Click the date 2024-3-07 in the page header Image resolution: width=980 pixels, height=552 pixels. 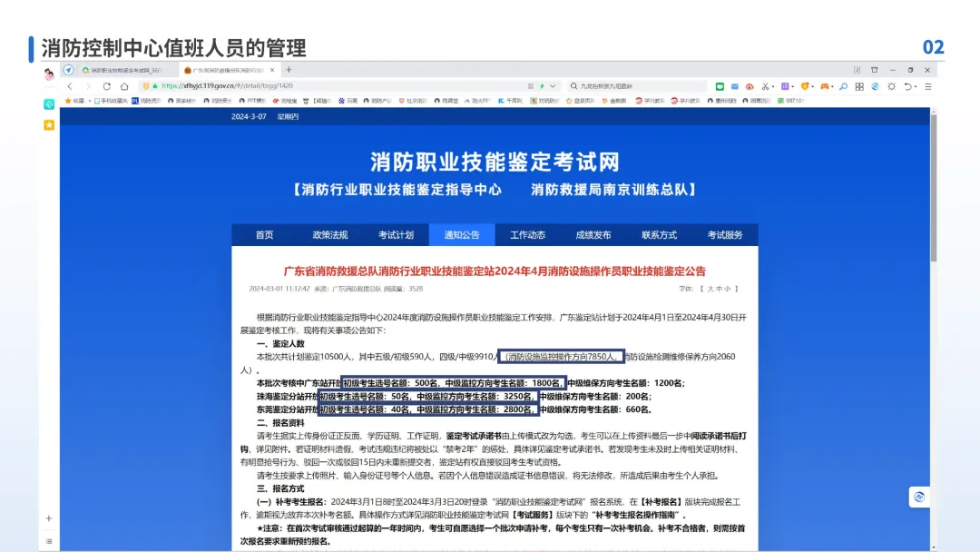tap(249, 117)
